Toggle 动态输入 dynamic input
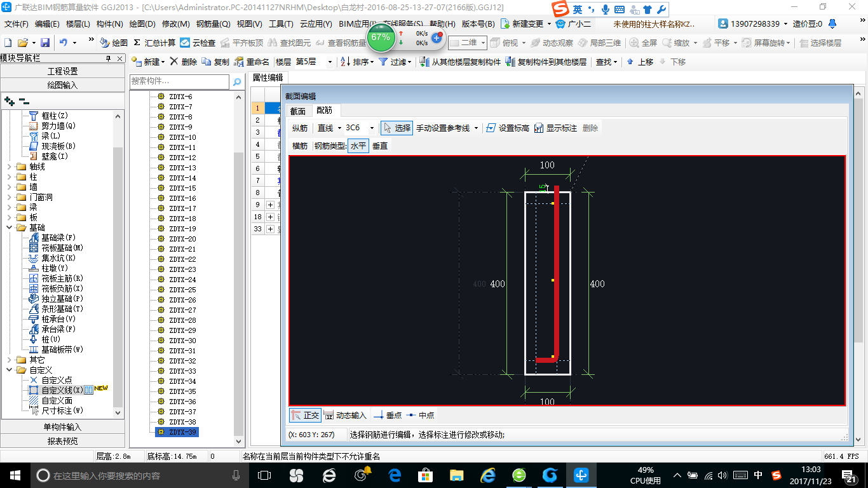This screenshot has height=488, width=868. click(346, 415)
